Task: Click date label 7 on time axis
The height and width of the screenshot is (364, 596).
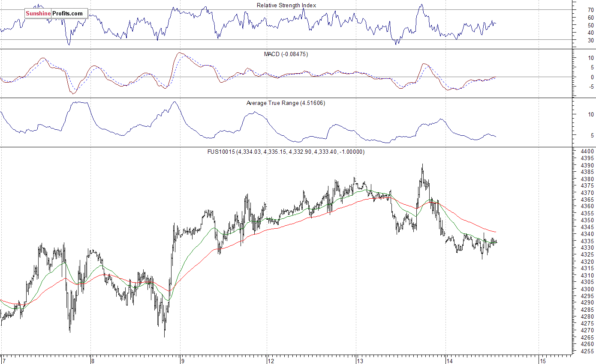Action: coord(3,361)
